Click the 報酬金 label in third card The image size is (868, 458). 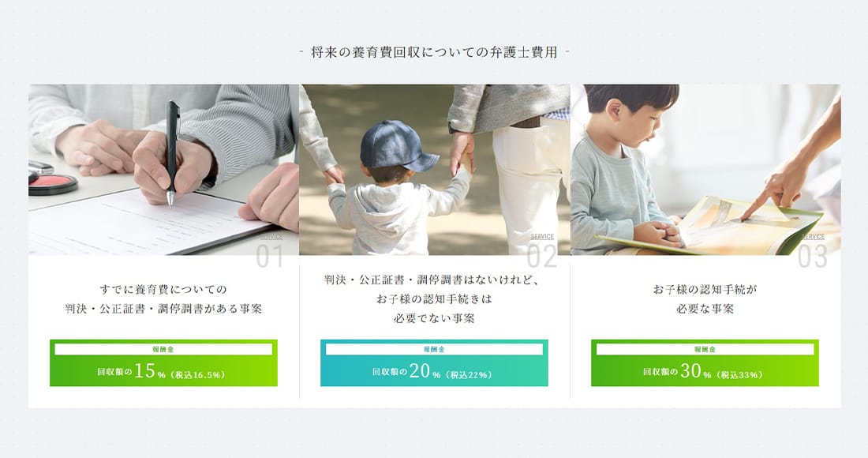[705, 350]
